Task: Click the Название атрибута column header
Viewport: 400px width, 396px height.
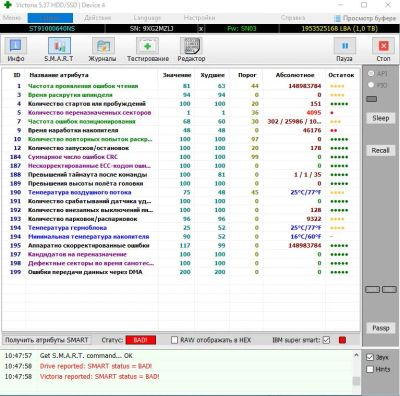Action: (59, 75)
